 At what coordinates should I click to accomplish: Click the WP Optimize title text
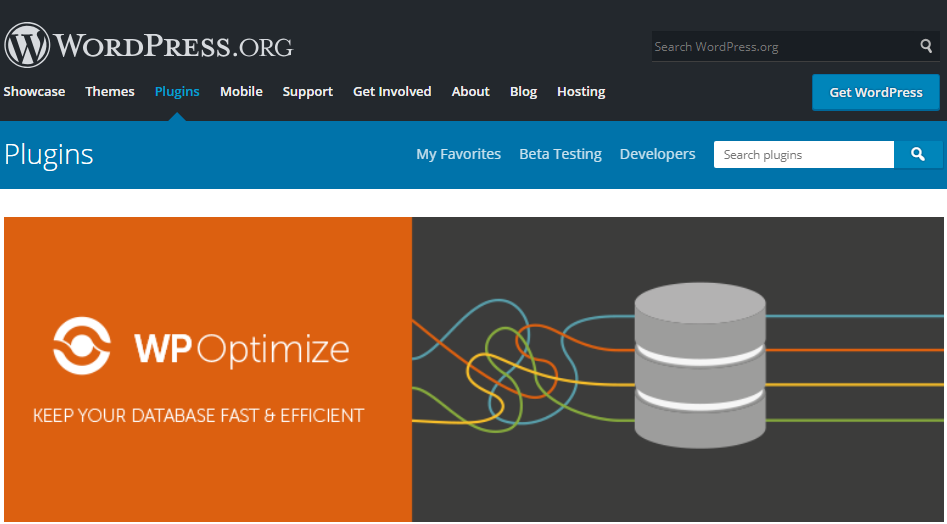pos(242,350)
